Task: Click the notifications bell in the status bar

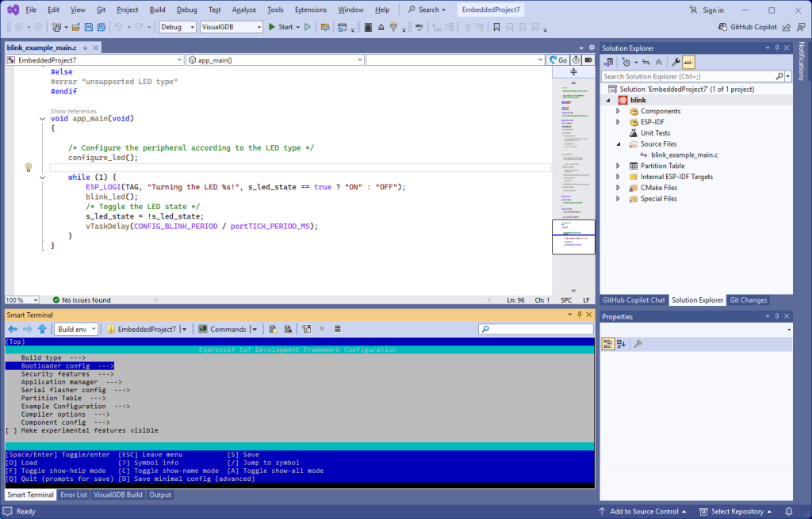Action: (788, 511)
